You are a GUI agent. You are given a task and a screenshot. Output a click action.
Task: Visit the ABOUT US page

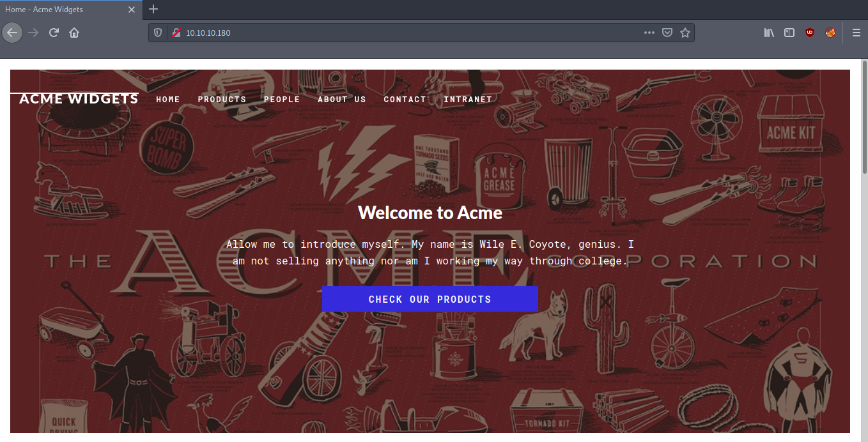[x=342, y=100]
